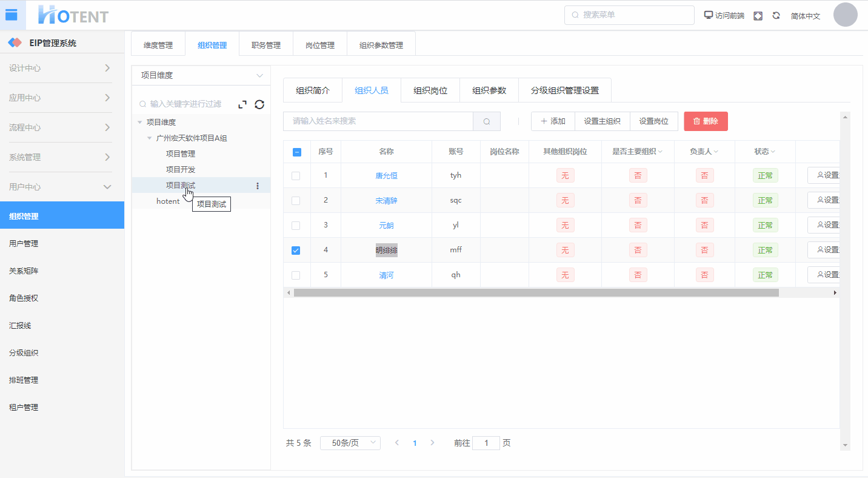This screenshot has height=478, width=868.
Task: Open the 职务管理 top tab
Action: (265, 45)
